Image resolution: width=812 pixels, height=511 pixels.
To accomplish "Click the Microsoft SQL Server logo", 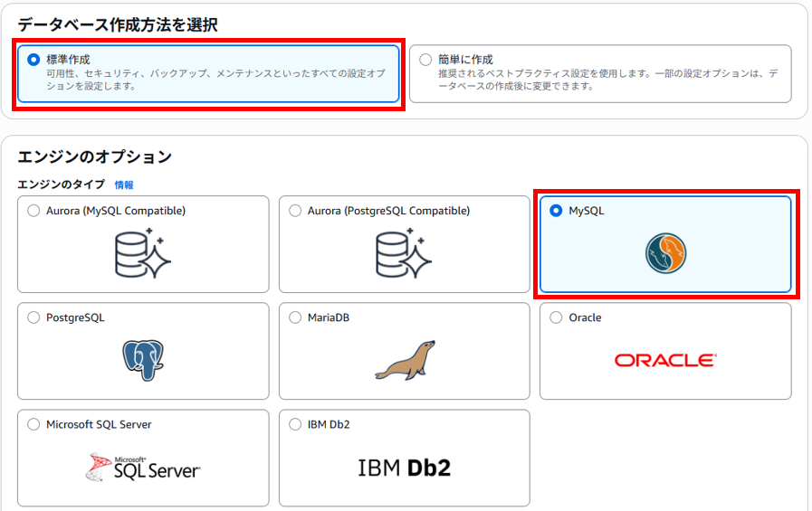I will 143,467.
